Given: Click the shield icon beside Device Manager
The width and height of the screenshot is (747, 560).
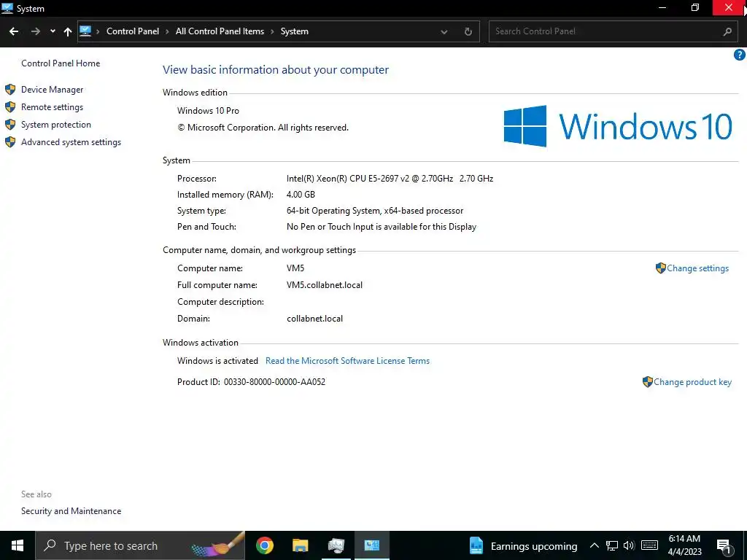Looking at the screenshot, I should (x=10, y=90).
